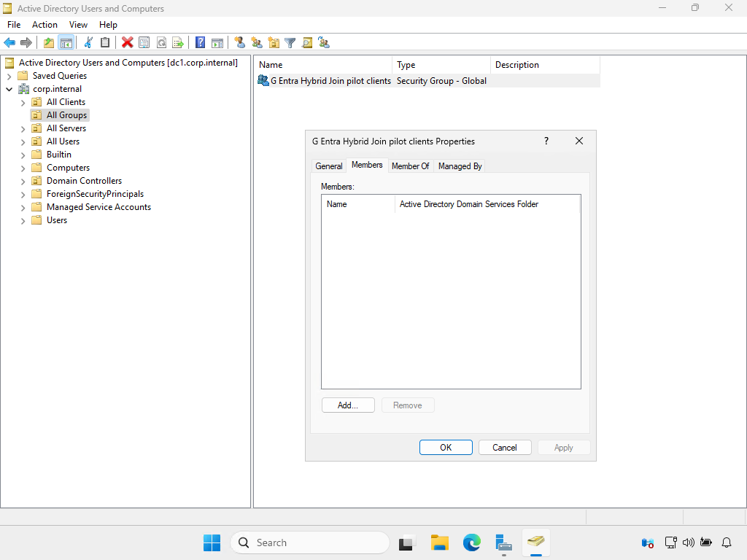Click the Export List icon
747x560 pixels.
(178, 43)
